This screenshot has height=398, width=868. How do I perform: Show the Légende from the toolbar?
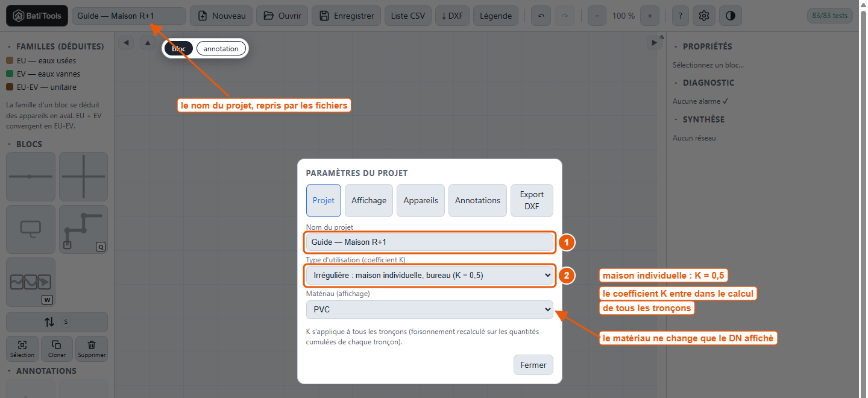[495, 16]
